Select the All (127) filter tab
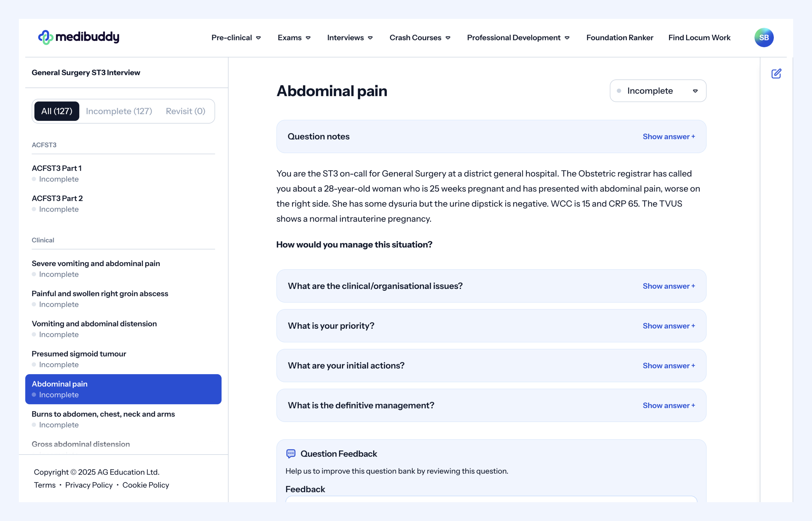 click(57, 111)
